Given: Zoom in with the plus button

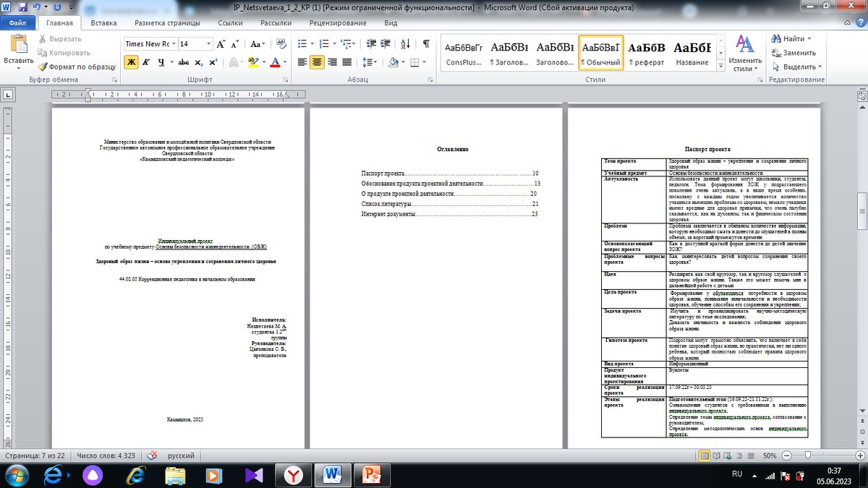Looking at the screenshot, I should pos(860,455).
